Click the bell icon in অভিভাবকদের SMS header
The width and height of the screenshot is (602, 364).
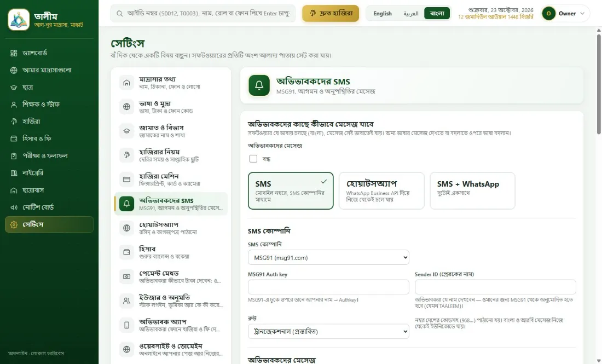point(259,85)
